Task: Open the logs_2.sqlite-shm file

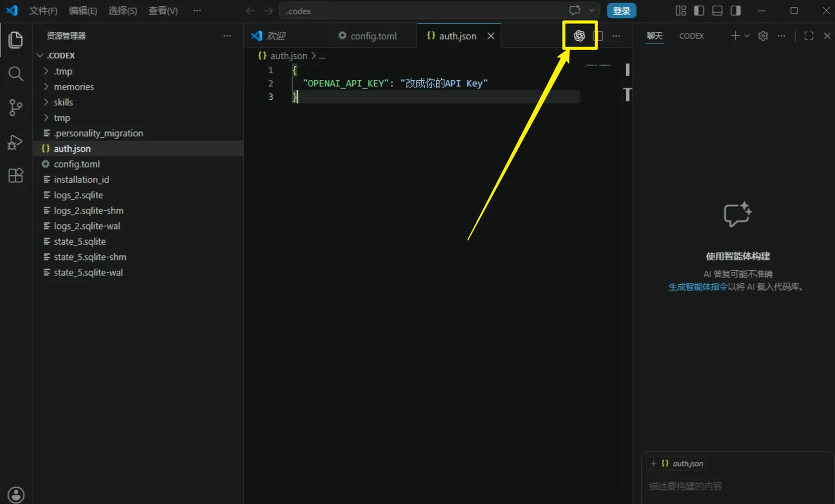Action: coord(138,210)
